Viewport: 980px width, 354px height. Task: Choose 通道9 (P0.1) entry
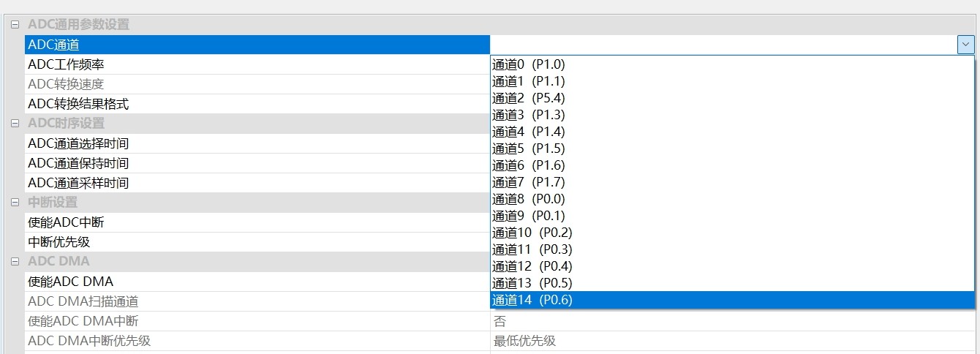pyautogui.click(x=732, y=216)
